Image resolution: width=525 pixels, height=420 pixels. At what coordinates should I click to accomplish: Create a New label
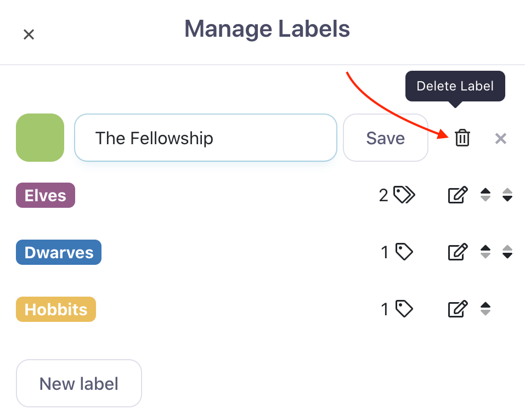point(79,383)
